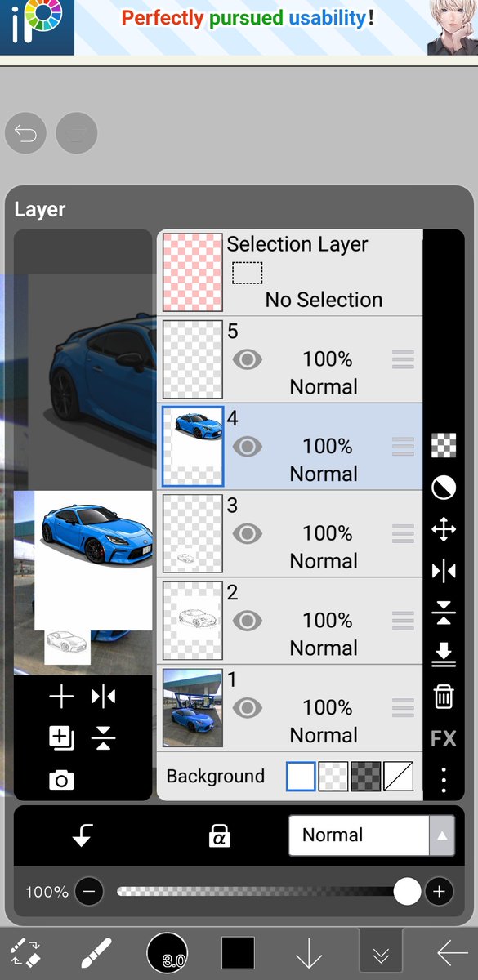Merge the layer down with arrow icon

444,654
